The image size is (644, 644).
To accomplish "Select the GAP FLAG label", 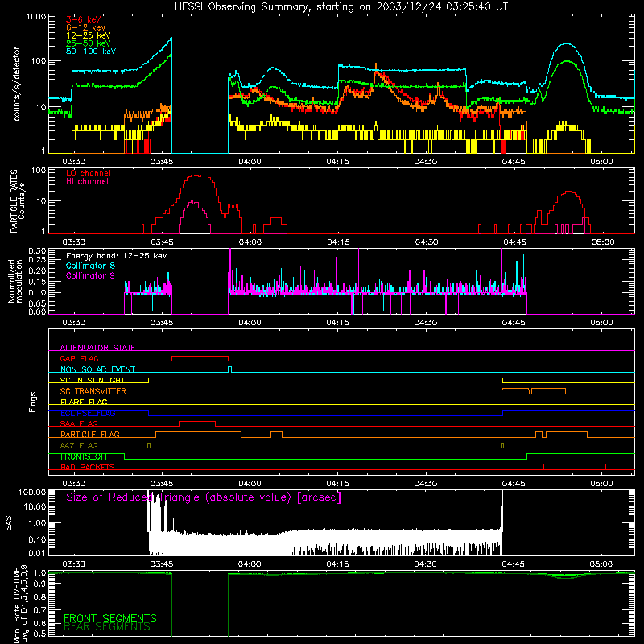I will (79, 358).
